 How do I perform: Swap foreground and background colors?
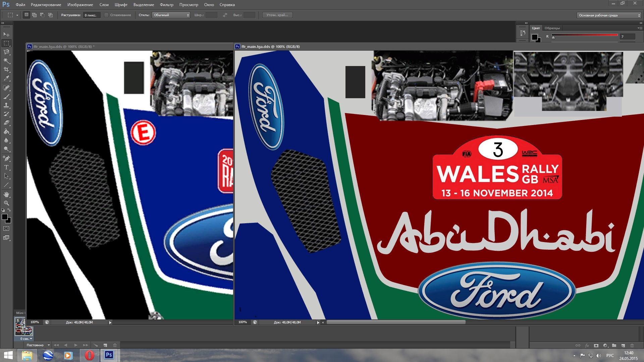(x=9, y=210)
